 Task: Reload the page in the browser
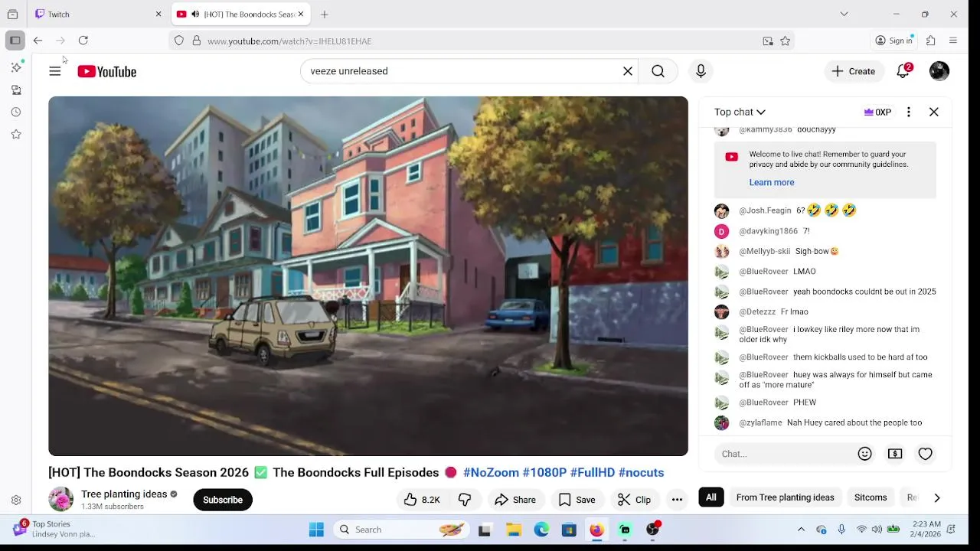pos(83,41)
